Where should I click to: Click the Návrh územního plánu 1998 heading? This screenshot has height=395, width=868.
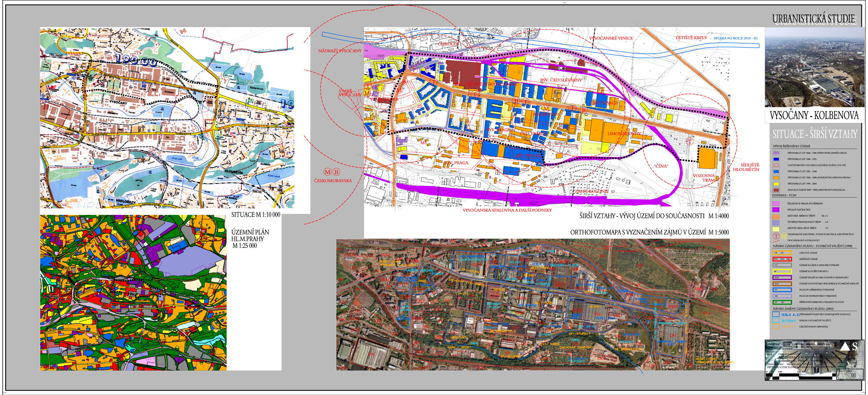[x=812, y=246]
